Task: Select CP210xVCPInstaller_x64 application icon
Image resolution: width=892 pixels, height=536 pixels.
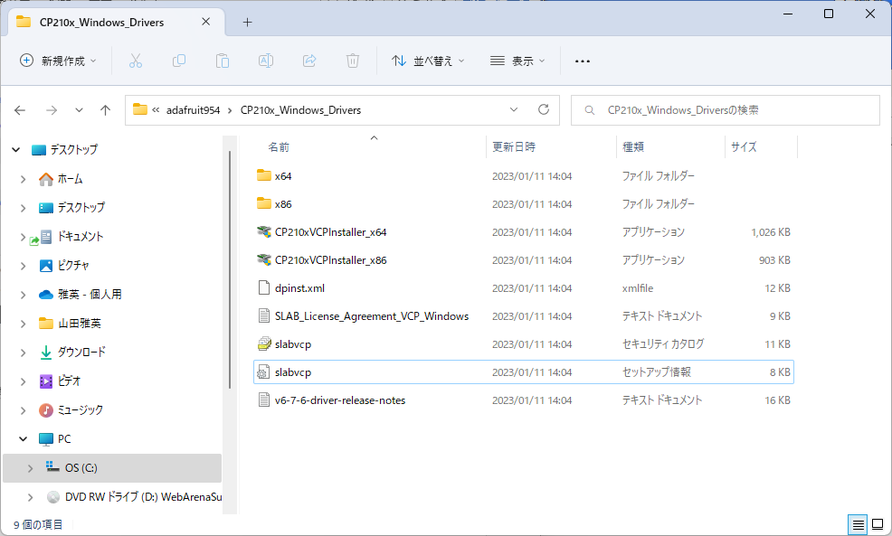Action: [x=264, y=232]
